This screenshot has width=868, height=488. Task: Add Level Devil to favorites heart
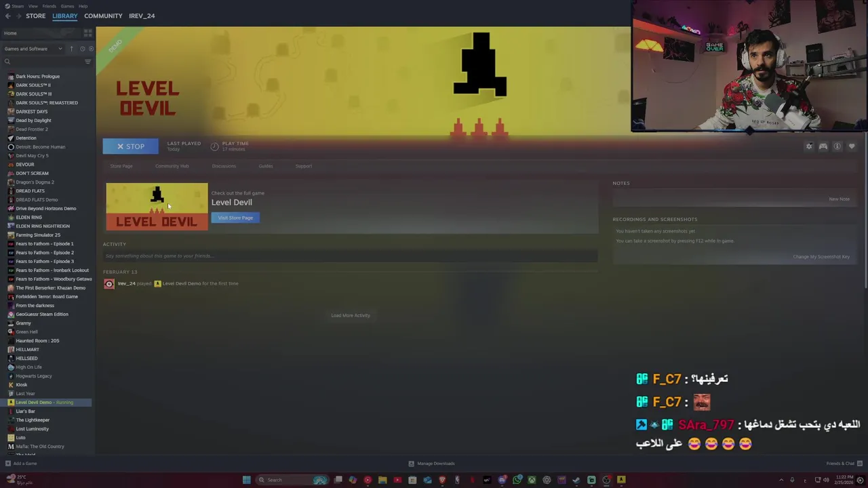(852, 146)
